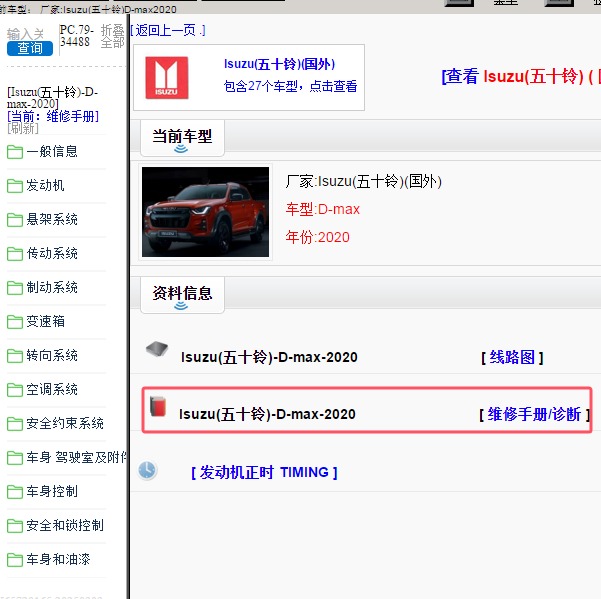Click the 年份:2020 text

click(317, 237)
